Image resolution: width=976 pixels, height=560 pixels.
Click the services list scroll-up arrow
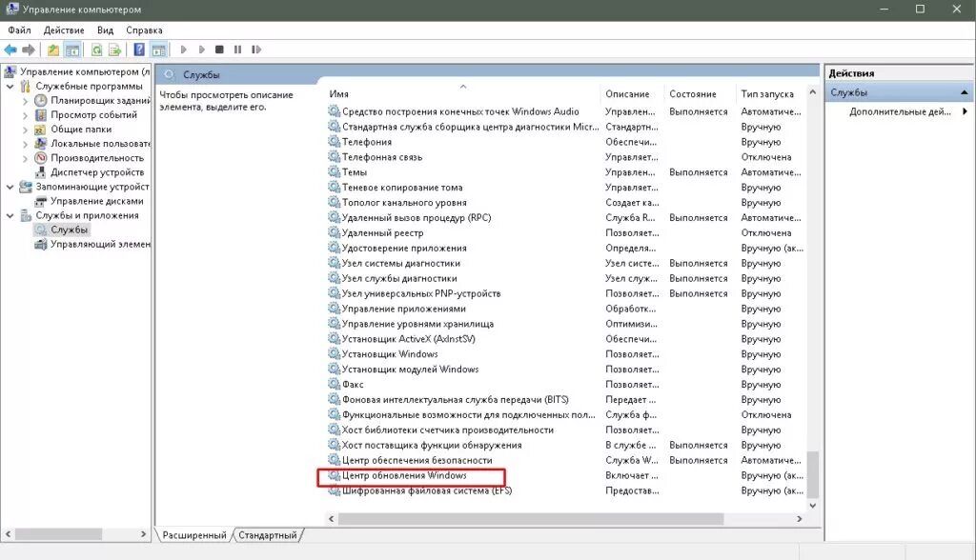[x=812, y=92]
